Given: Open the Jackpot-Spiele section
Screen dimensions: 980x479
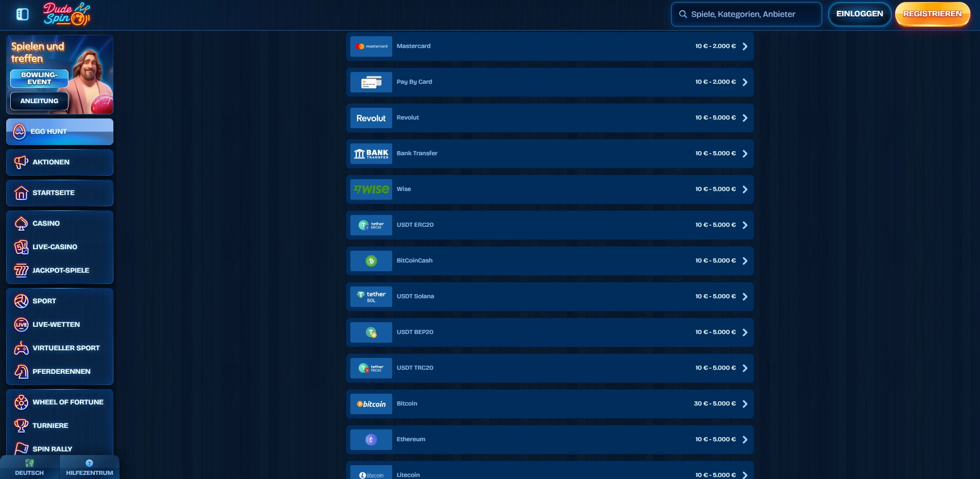Looking at the screenshot, I should [20, 271].
